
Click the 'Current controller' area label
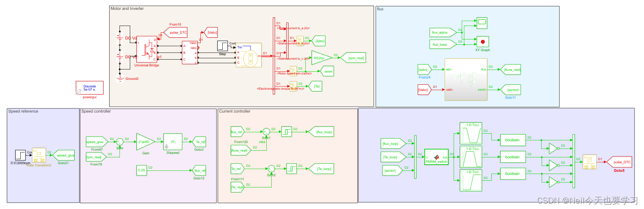point(235,111)
